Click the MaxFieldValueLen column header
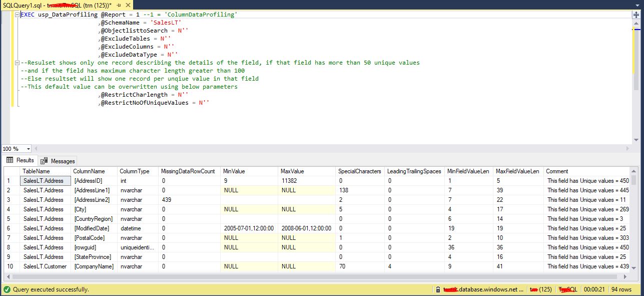 (x=518, y=171)
